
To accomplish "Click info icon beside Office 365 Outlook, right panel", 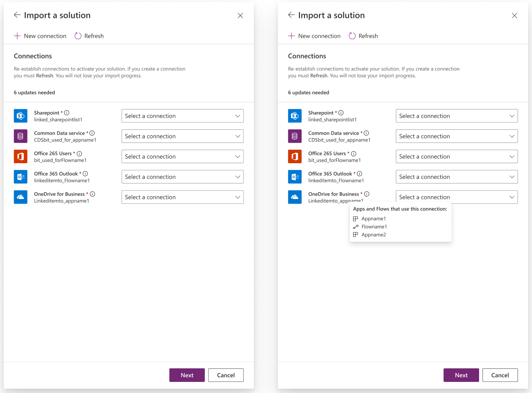I will point(360,174).
